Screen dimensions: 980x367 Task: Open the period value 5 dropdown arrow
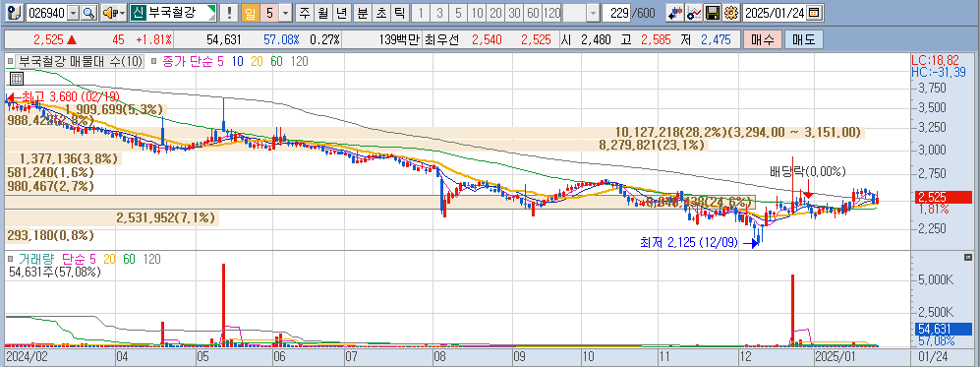tap(286, 13)
